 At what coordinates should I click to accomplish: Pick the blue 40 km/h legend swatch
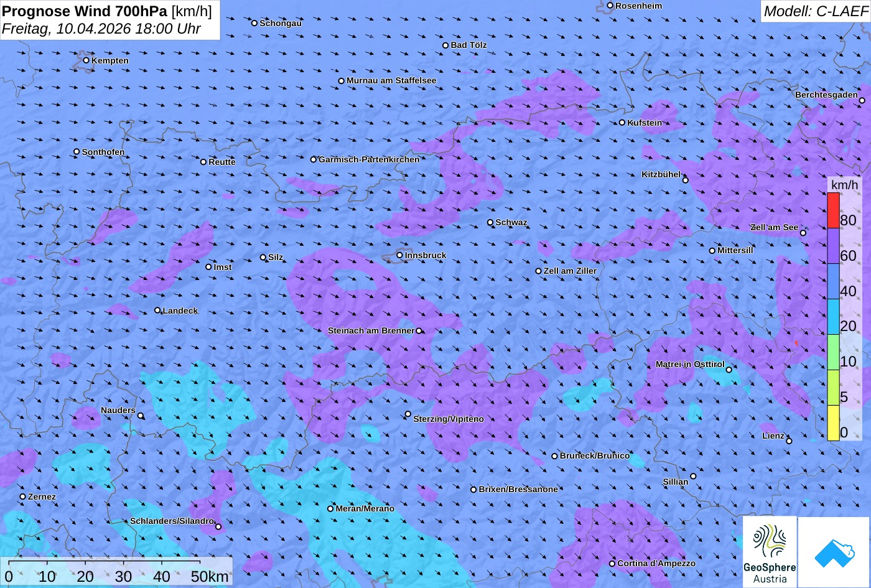point(833,282)
